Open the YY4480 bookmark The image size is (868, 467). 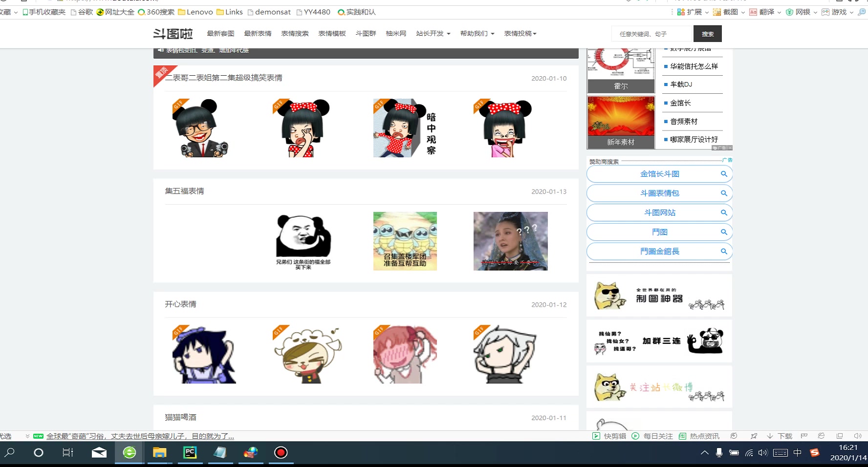(313, 12)
